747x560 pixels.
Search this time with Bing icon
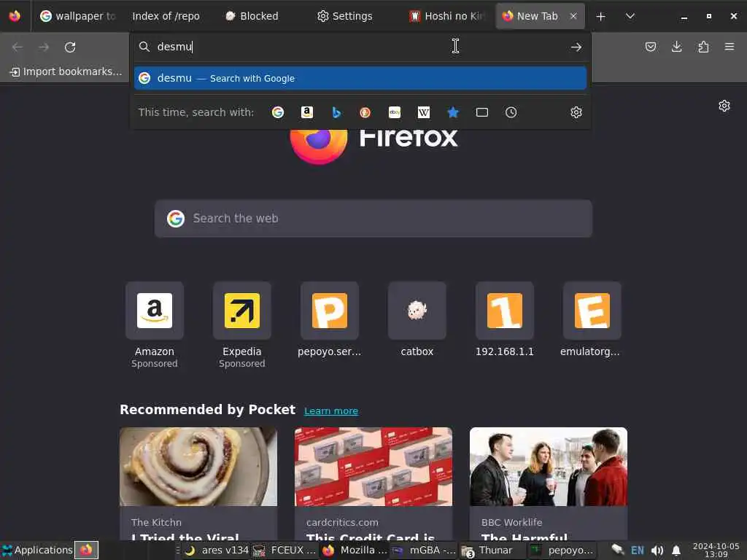point(336,112)
